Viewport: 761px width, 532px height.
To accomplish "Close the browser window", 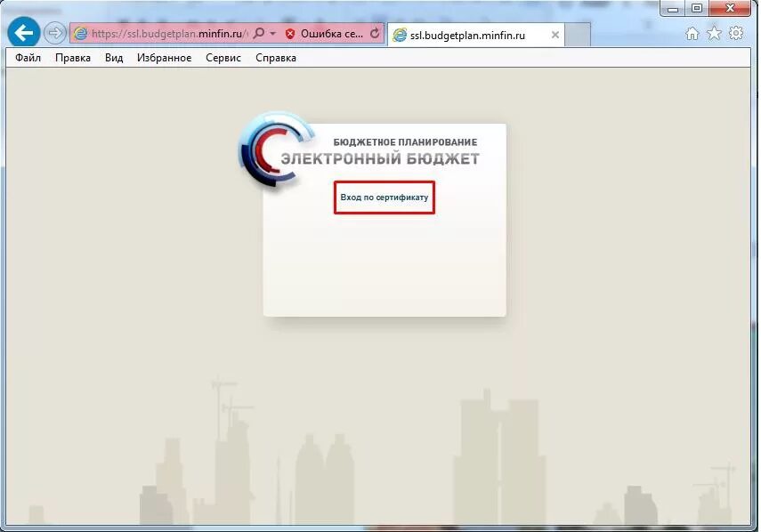I will tap(730, 8).
